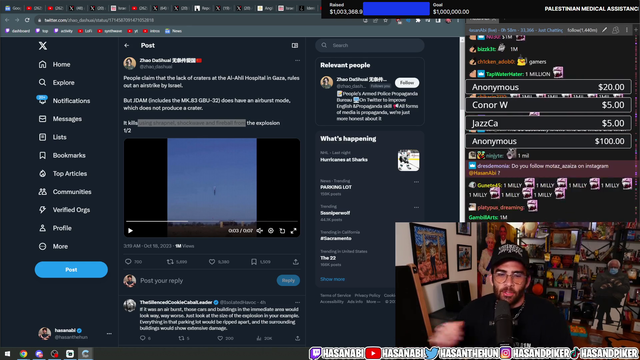Expand the video to fullscreen
This screenshot has width=640, height=360.
[x=293, y=231]
